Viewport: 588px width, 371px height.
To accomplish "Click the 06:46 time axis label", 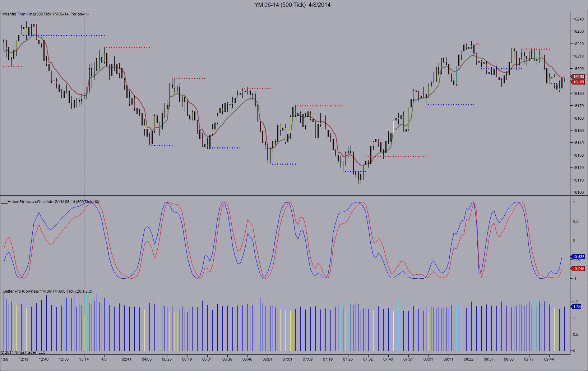I will pos(247,359).
